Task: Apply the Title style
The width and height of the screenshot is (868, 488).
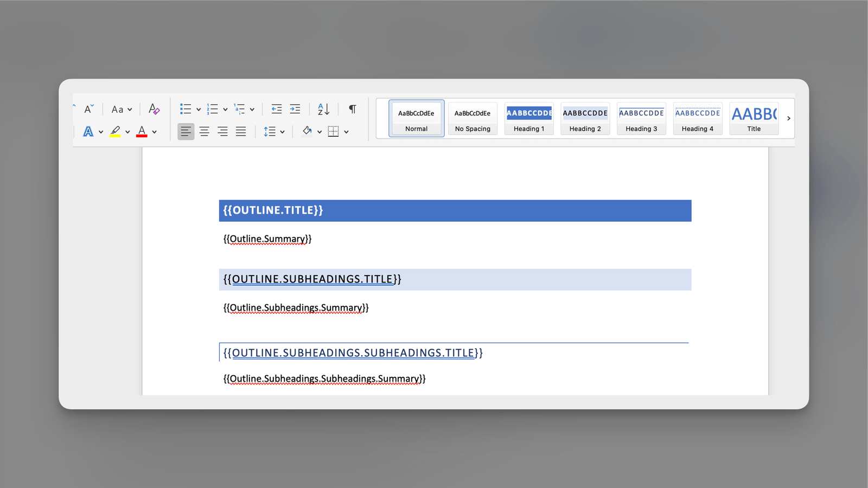Action: (x=754, y=118)
